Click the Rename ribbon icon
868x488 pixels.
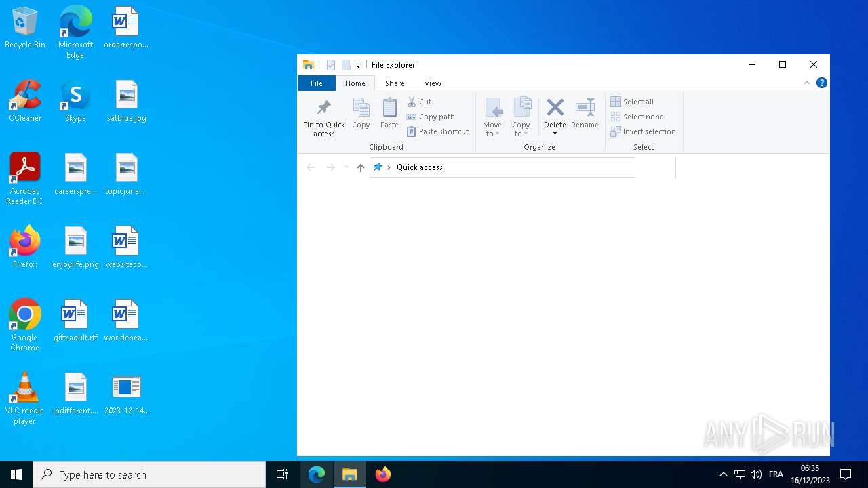(x=585, y=107)
